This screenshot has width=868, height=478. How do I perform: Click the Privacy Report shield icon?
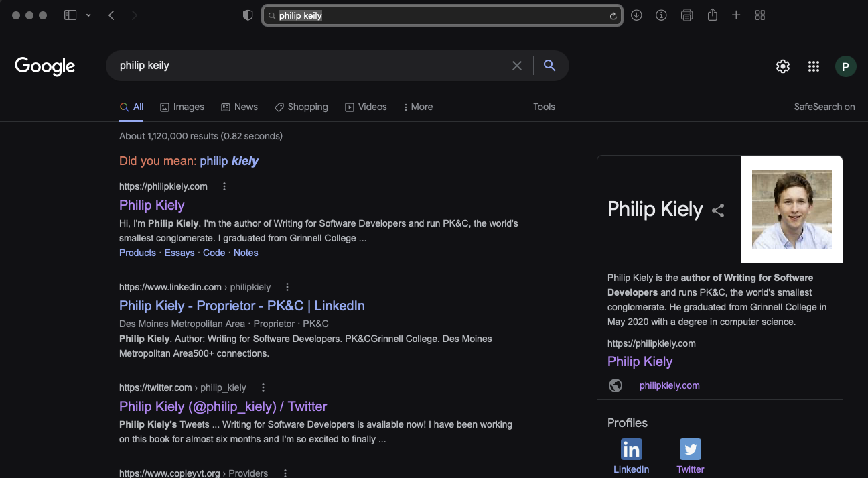pos(247,15)
